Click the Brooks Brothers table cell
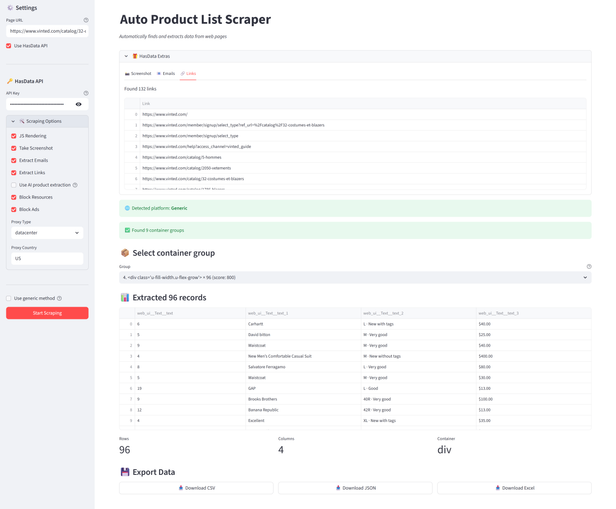The width and height of the screenshot is (616, 509). pyautogui.click(x=303, y=399)
